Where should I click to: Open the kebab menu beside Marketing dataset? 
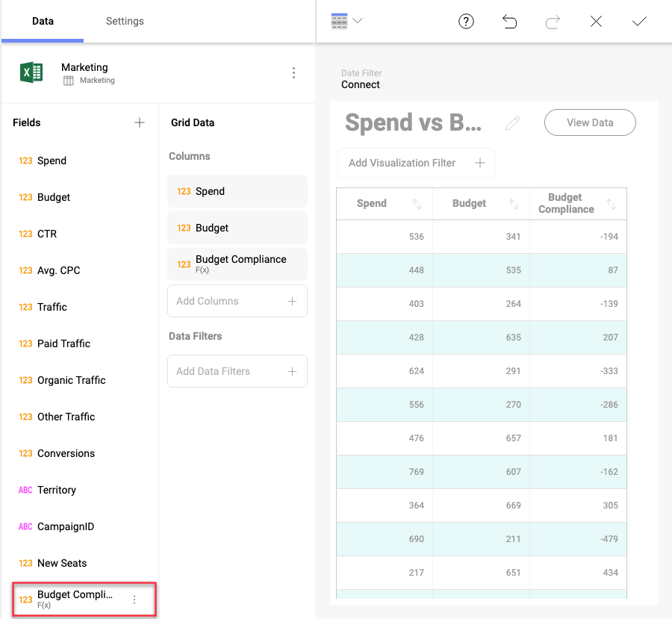point(293,72)
